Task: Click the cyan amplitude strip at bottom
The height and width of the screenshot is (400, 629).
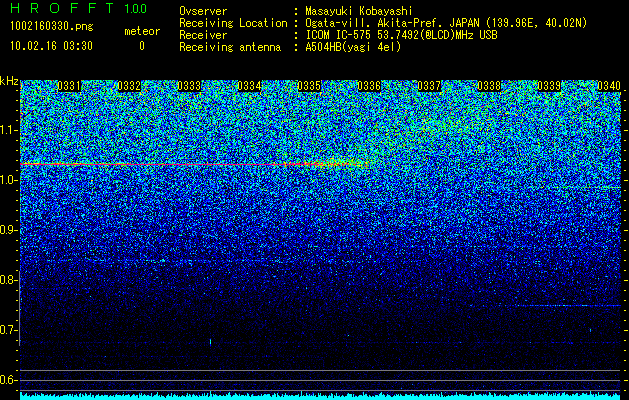Action: pos(321,397)
